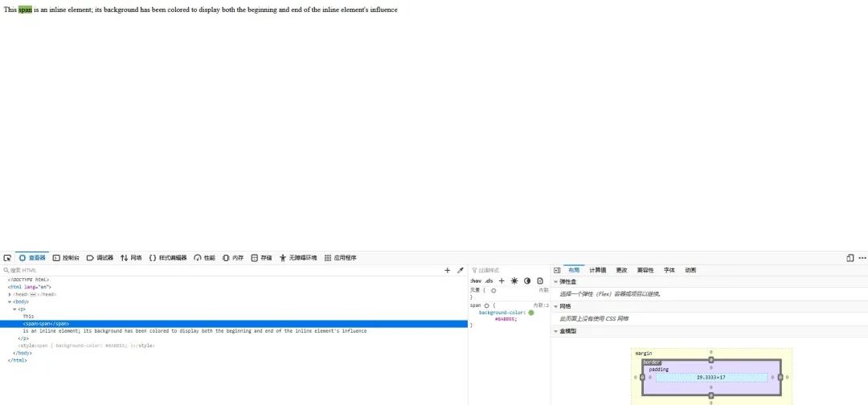
Task: Open the 样式编辑器 style editor tab
Action: (168, 258)
